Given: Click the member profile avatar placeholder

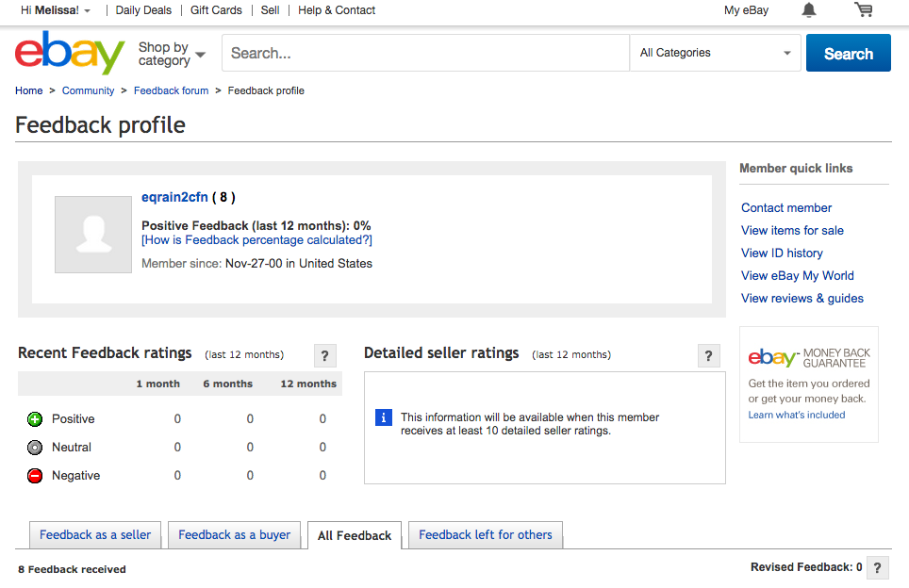Looking at the screenshot, I should coord(93,234).
